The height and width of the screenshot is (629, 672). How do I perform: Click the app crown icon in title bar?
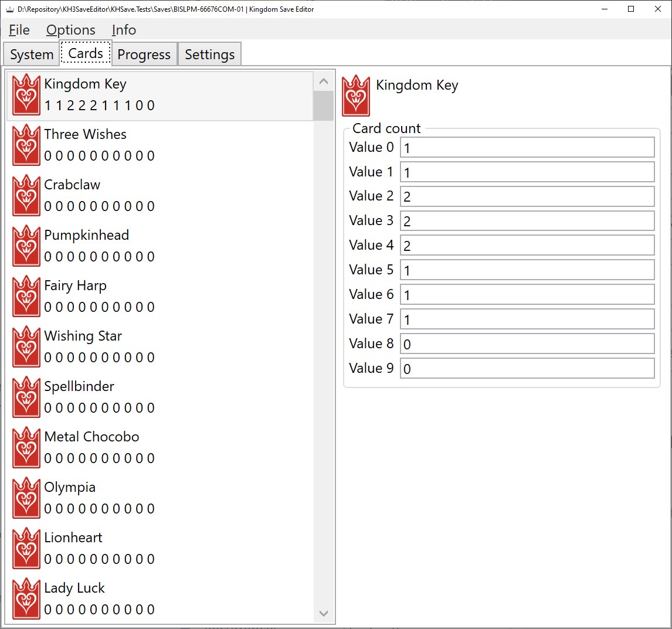click(10, 9)
